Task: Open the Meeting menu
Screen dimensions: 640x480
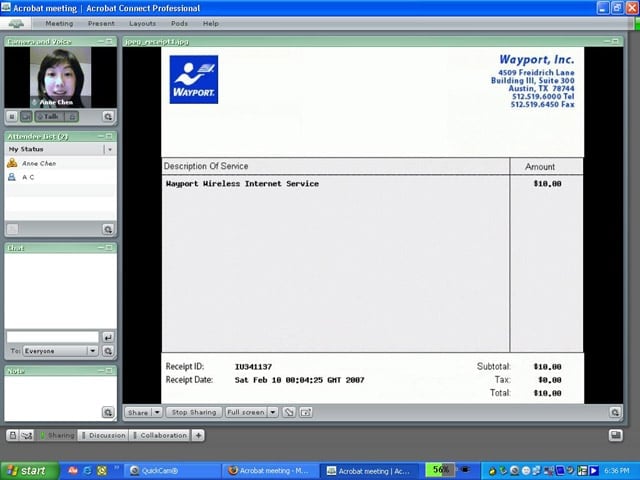Action: (59, 24)
